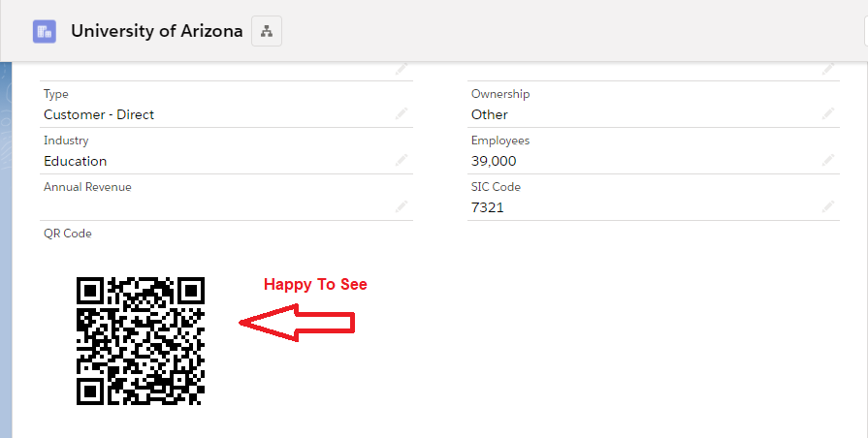Click the 7321 SIC Code value
Viewport: 868px width, 438px height.
(488, 207)
